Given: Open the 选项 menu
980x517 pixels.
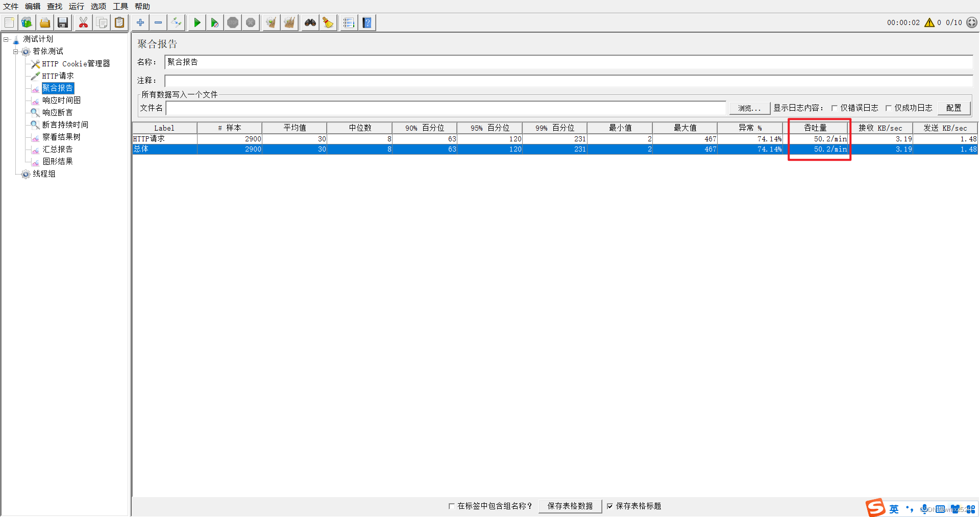Looking at the screenshot, I should (99, 6).
